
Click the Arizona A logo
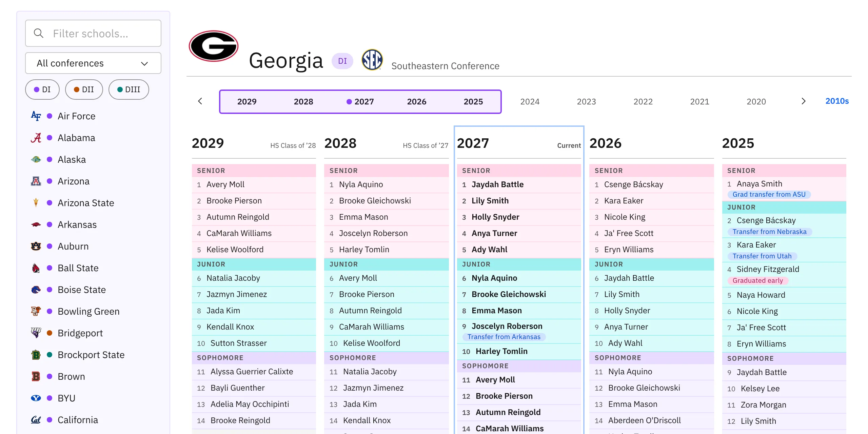[36, 181]
